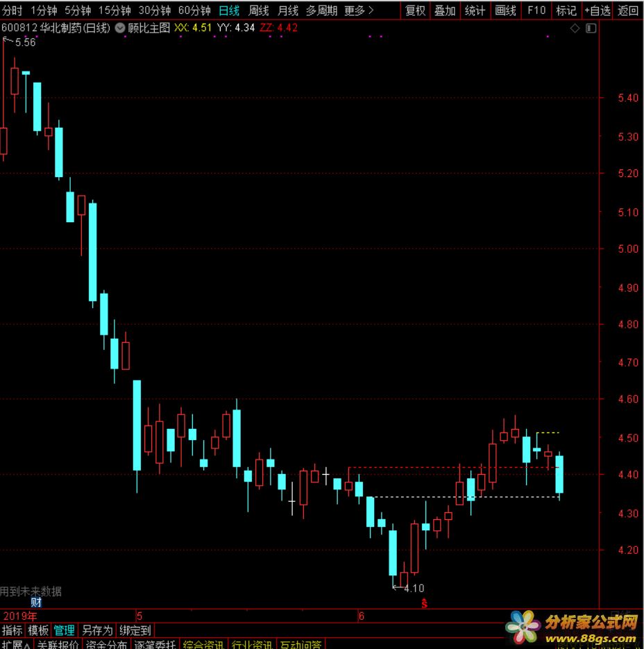Open the 指标 indicator tab
This screenshot has height=649, width=644.
[x=12, y=630]
